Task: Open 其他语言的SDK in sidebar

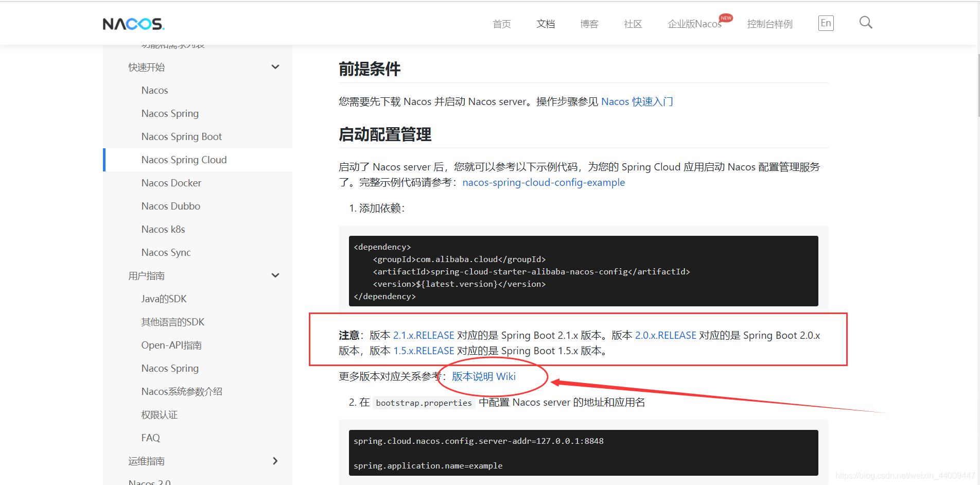Action: (x=172, y=322)
